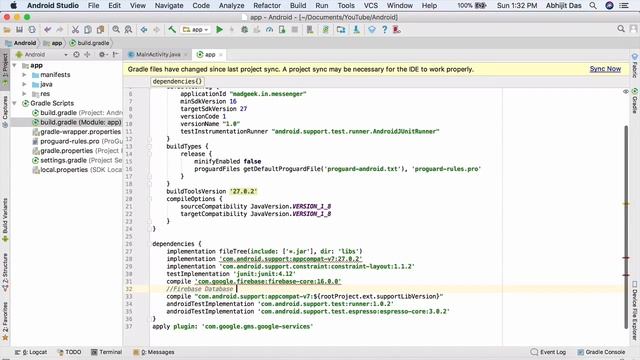
Task: Toggle the Project side panel tab
Action: [5, 69]
